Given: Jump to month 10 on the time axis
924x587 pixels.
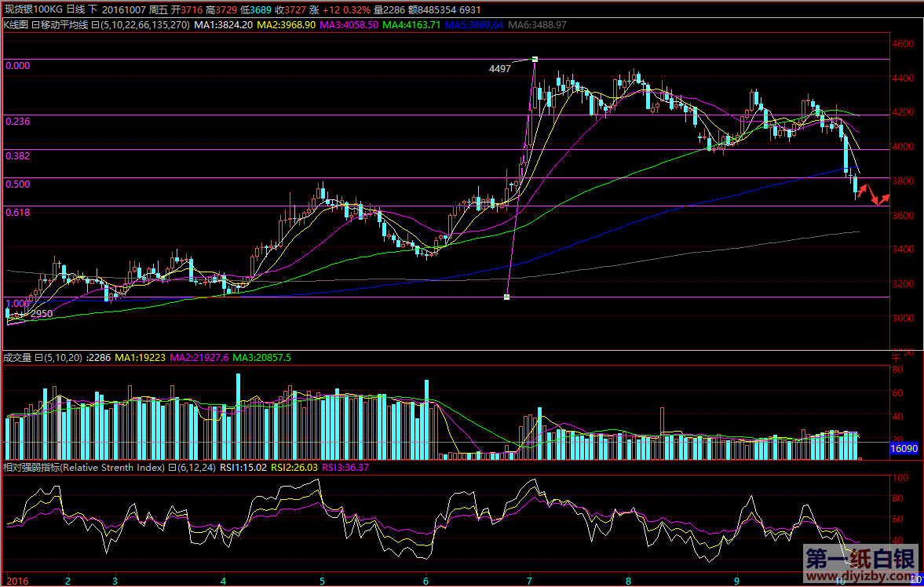Looking at the screenshot, I should (839, 581).
